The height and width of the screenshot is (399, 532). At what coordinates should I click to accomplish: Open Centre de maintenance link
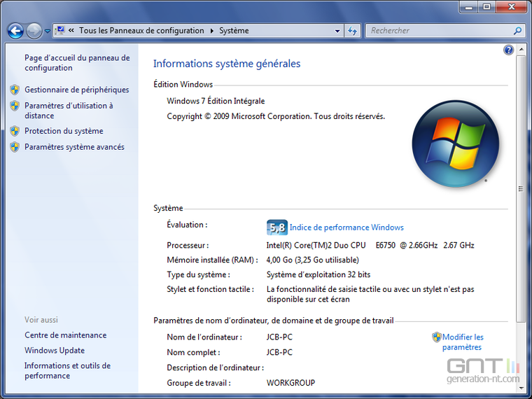[x=66, y=335]
